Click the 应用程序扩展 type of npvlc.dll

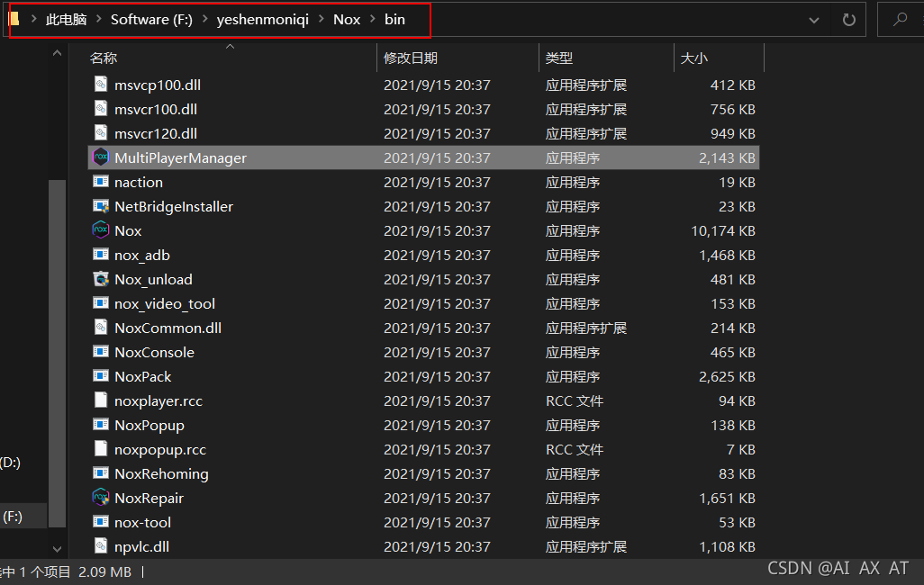coord(585,546)
